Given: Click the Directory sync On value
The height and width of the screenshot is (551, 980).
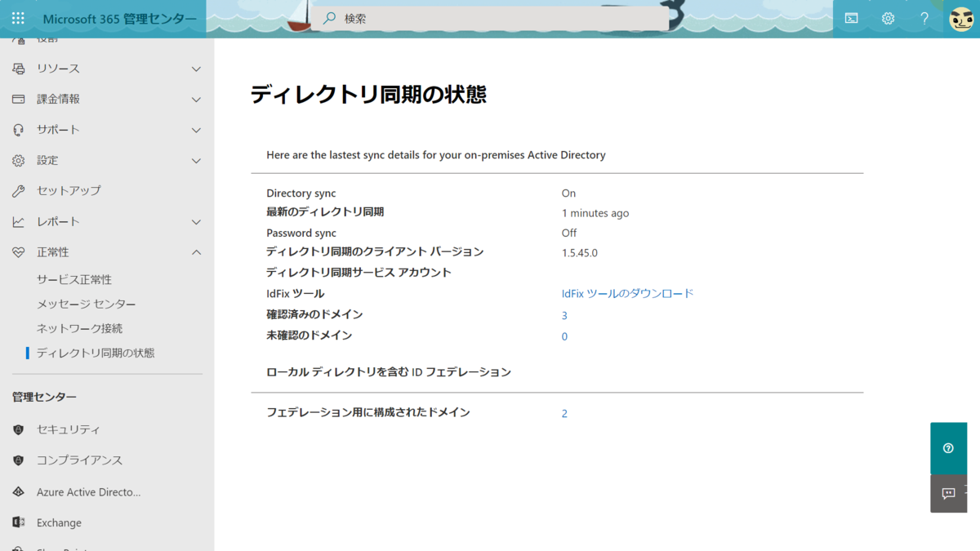Looking at the screenshot, I should [x=568, y=193].
